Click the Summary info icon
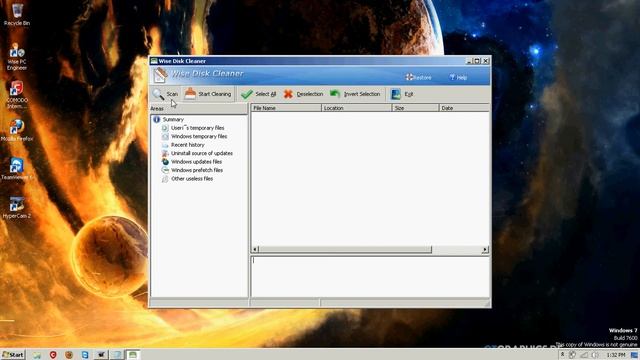The width and height of the screenshot is (640, 360). point(156,120)
